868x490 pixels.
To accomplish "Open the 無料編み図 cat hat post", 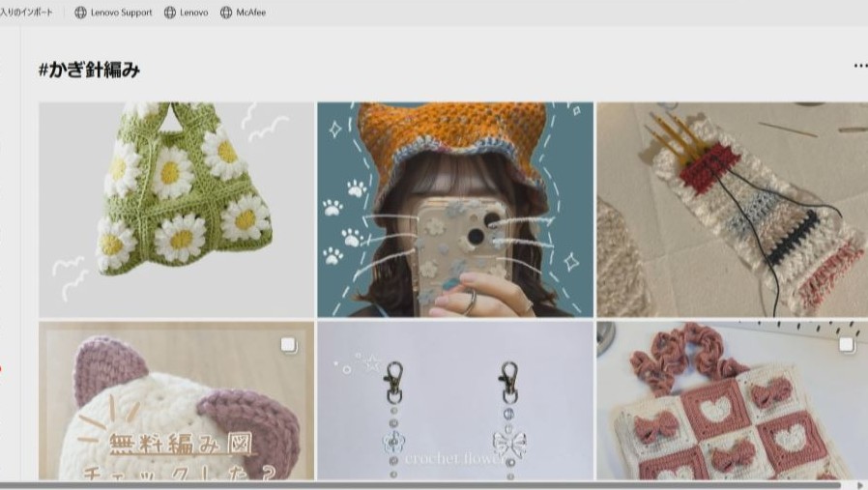I will (x=177, y=400).
